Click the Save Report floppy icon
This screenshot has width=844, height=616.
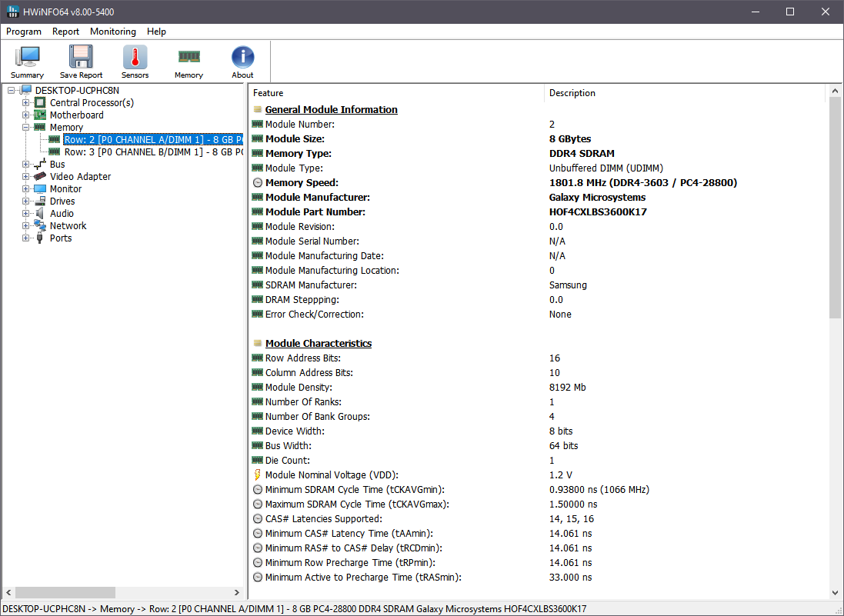click(x=81, y=57)
